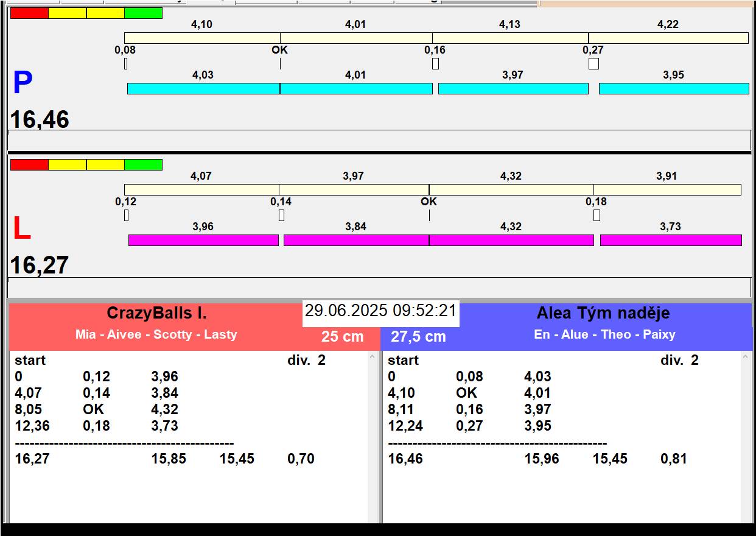The image size is (756, 536).
Task: Click the green start light in lane L
Action: point(143,164)
